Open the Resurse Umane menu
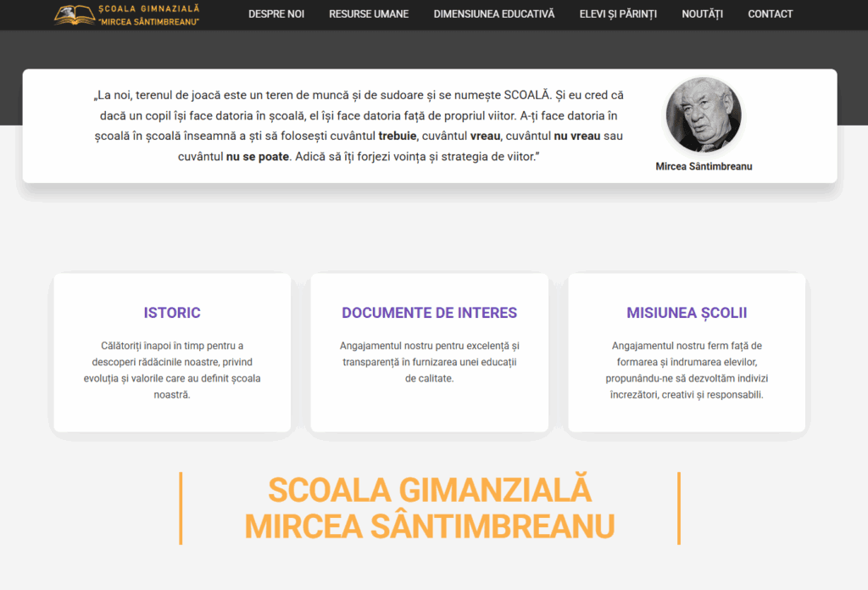Viewport: 868px width, 590px height. 369,14
